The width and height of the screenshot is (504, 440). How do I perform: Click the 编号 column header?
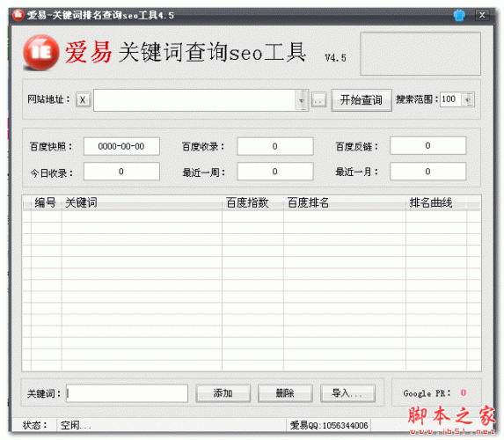tap(46, 203)
